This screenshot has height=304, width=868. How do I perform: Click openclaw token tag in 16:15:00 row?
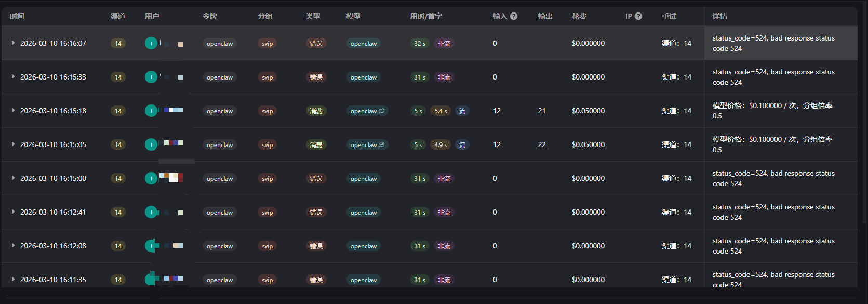pos(220,178)
